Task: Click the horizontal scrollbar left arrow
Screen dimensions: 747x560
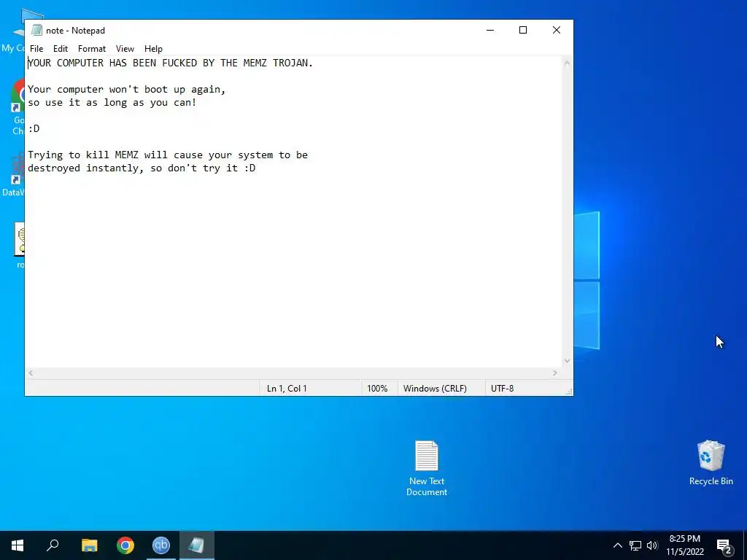Action: [31, 373]
